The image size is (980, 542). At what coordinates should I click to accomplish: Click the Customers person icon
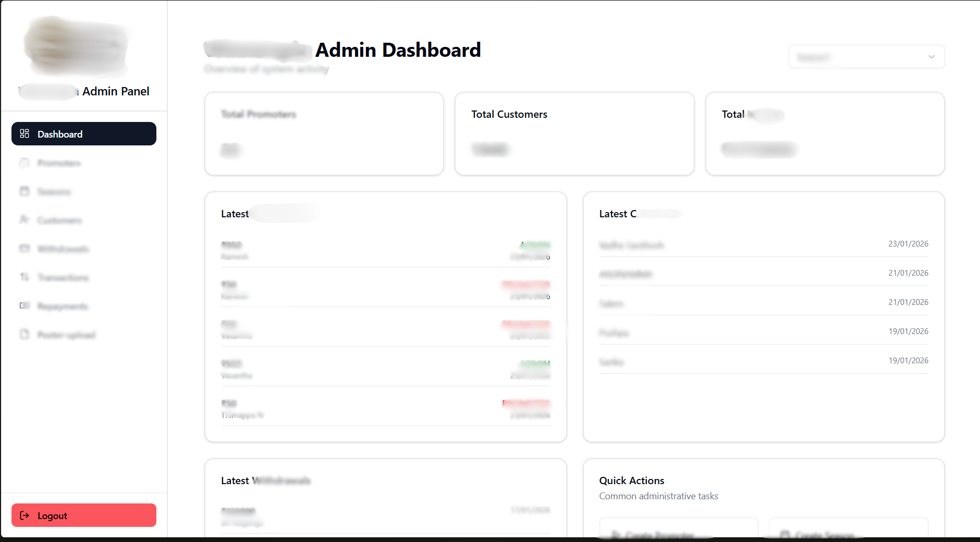pyautogui.click(x=24, y=220)
